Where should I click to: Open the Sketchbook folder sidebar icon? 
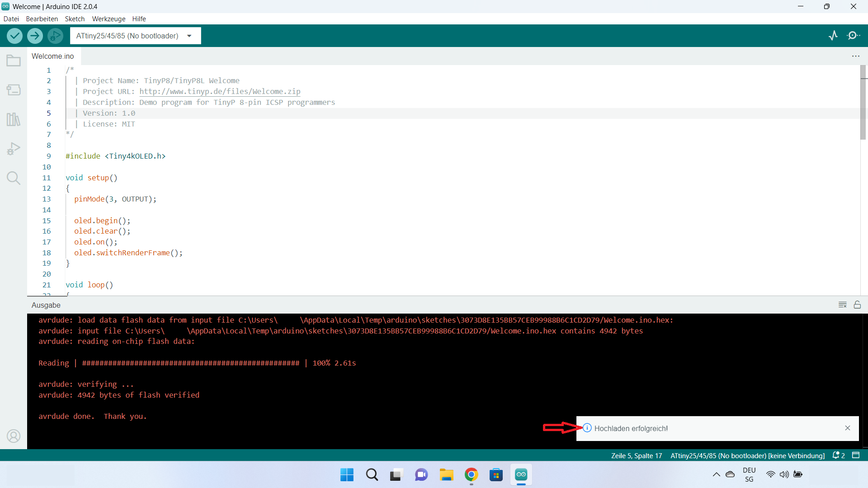point(14,61)
